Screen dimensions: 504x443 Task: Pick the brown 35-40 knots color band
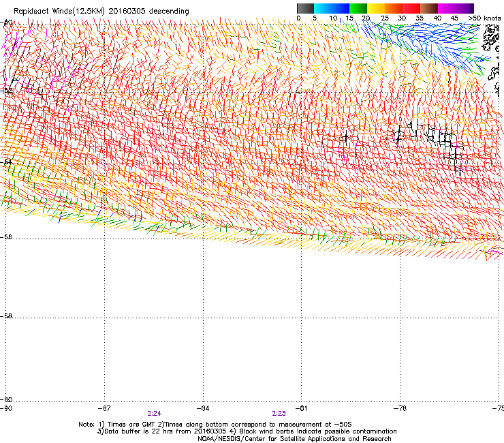click(x=429, y=8)
